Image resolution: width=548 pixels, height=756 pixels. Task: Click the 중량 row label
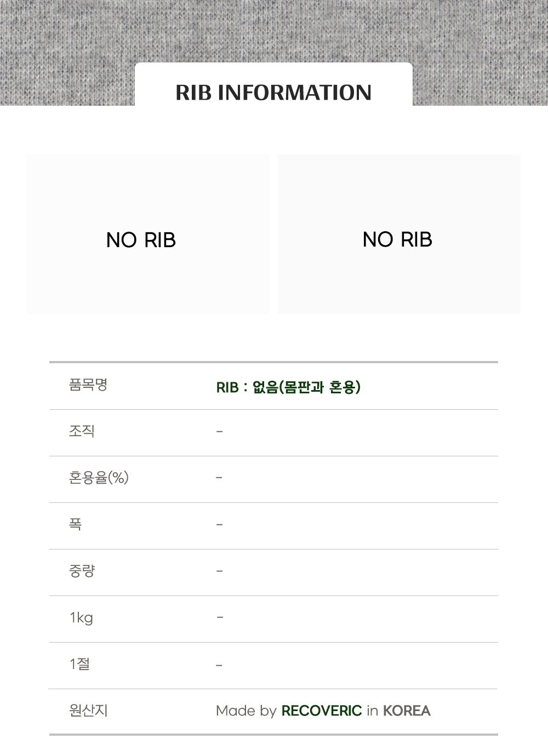[x=82, y=571]
